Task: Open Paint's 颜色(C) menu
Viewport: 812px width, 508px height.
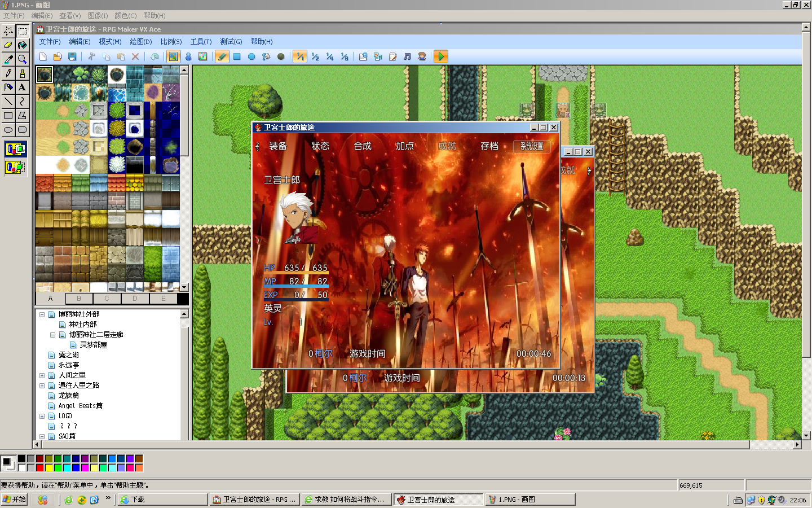Action: click(x=125, y=16)
